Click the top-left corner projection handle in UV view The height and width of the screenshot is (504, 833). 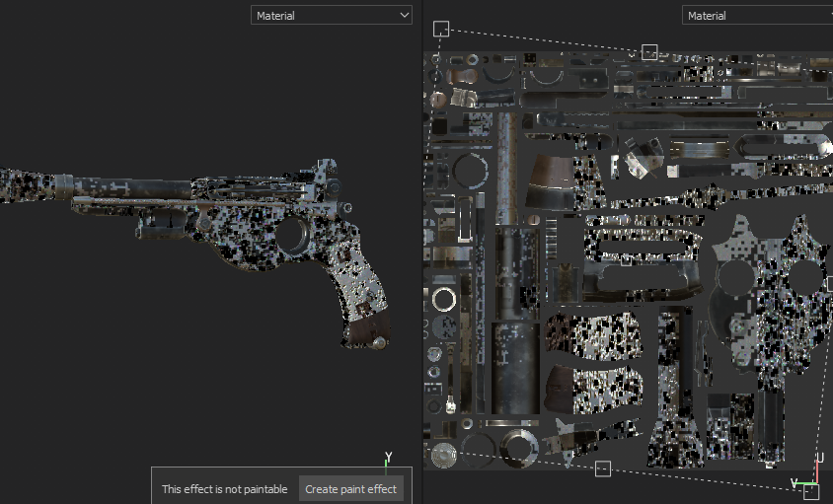coord(441,30)
